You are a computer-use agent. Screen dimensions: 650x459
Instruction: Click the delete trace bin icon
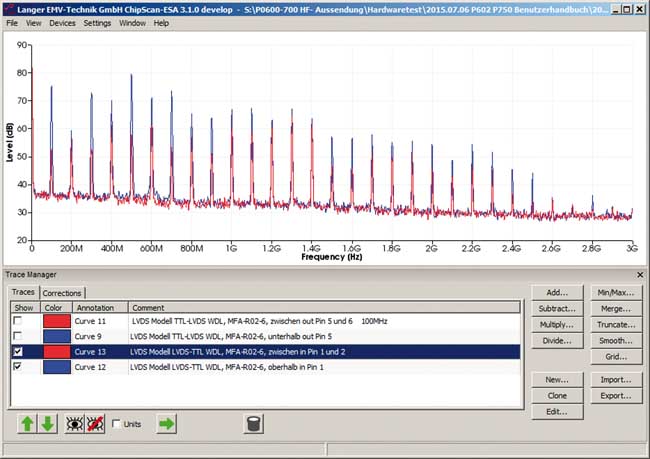coord(254,424)
